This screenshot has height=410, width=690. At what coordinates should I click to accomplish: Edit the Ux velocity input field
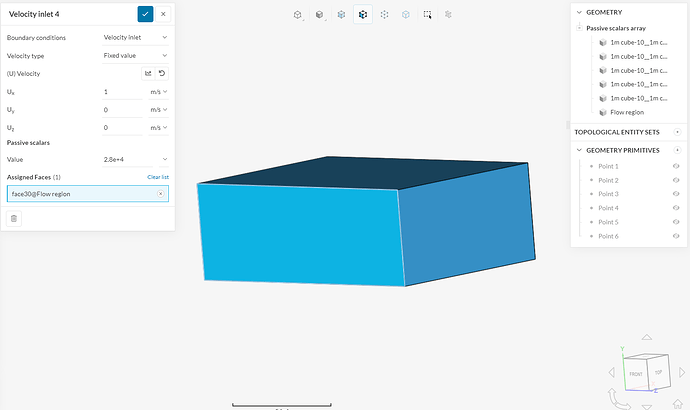[x=122, y=92]
